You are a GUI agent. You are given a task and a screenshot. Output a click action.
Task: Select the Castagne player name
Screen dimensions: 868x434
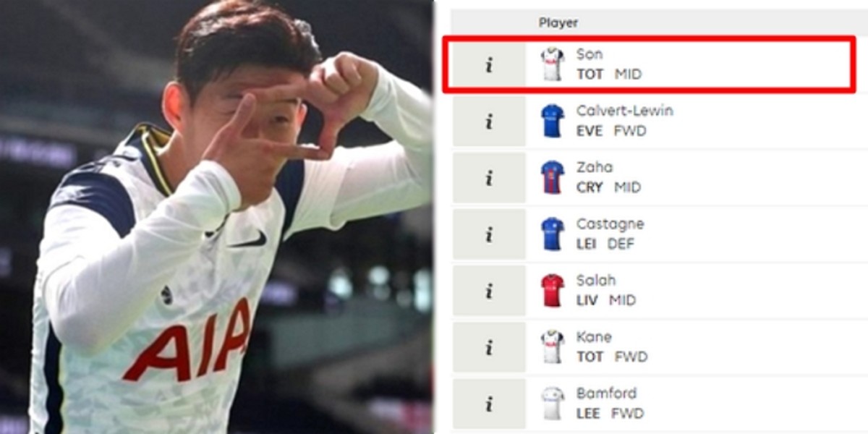tap(610, 224)
